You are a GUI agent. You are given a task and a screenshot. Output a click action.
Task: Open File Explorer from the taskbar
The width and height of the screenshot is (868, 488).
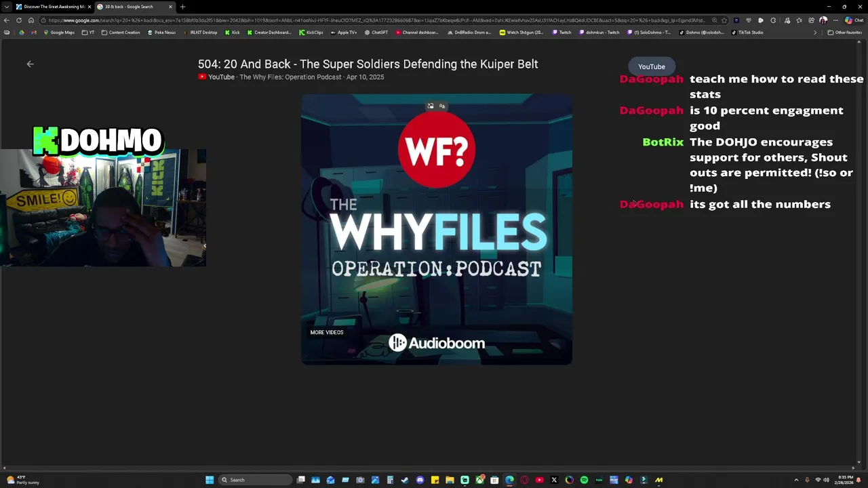[450, 480]
